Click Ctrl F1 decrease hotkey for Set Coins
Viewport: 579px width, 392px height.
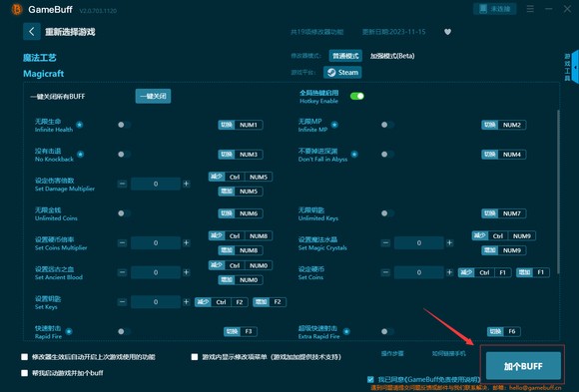485,272
